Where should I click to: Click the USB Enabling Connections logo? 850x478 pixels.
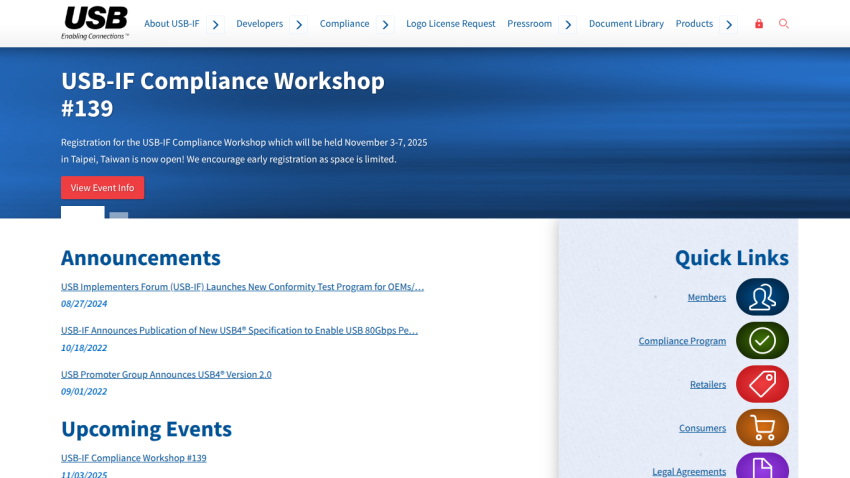(x=95, y=23)
